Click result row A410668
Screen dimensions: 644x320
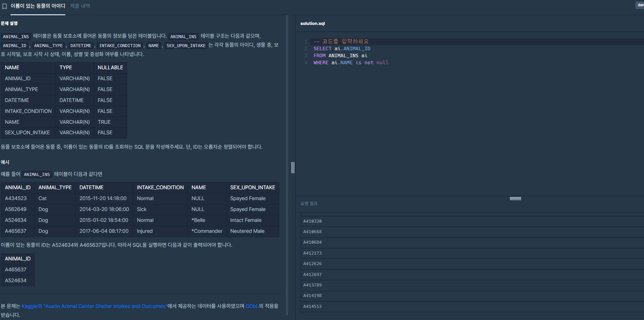click(472, 232)
